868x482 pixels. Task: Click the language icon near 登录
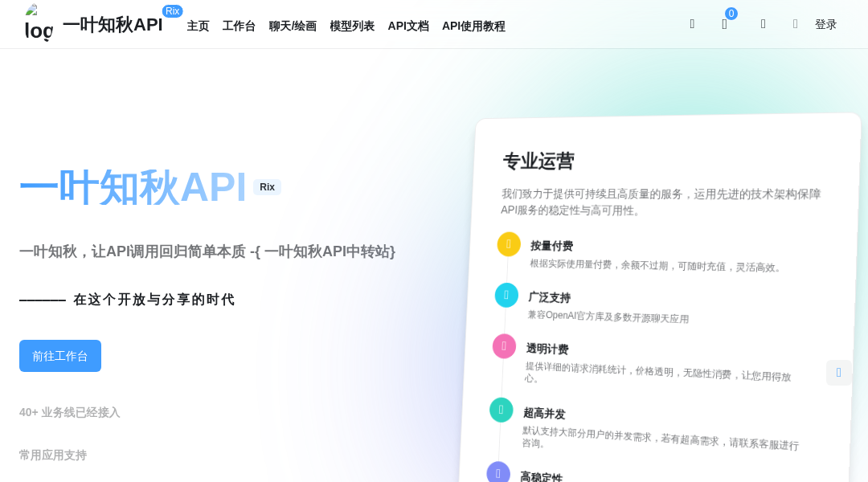point(795,24)
